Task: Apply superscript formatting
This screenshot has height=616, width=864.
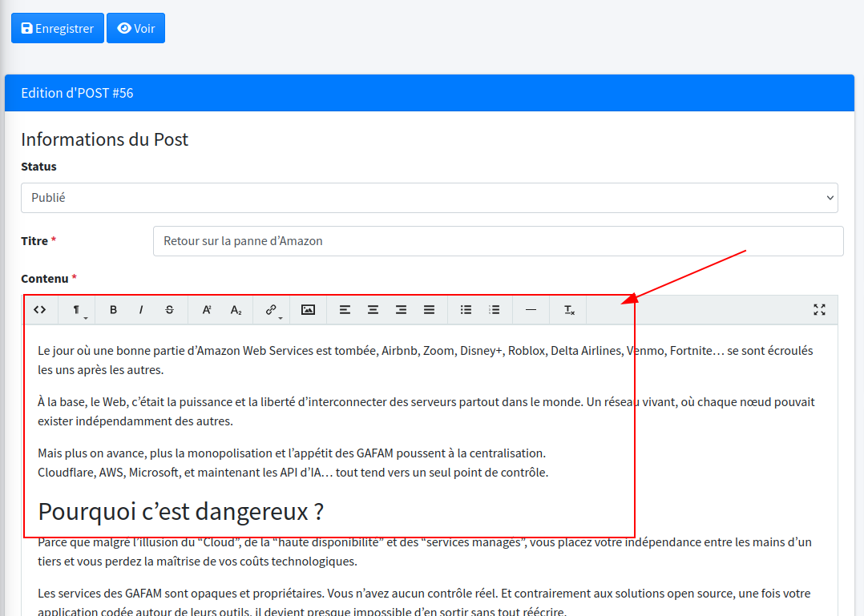Action: pyautogui.click(x=206, y=310)
